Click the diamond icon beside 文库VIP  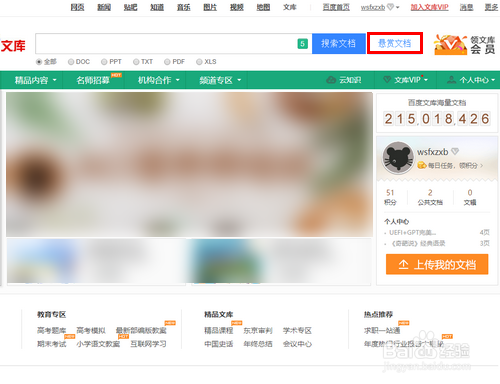pos(387,80)
